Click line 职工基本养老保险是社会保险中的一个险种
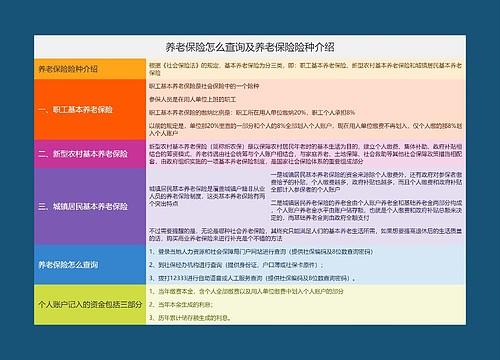500x360 pixels. (204, 86)
